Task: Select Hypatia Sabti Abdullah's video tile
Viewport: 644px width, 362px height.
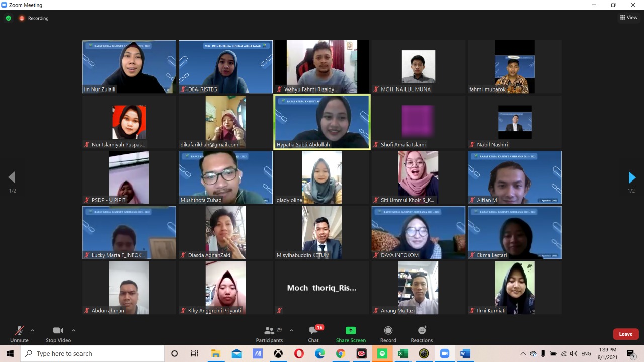Action: [321, 122]
